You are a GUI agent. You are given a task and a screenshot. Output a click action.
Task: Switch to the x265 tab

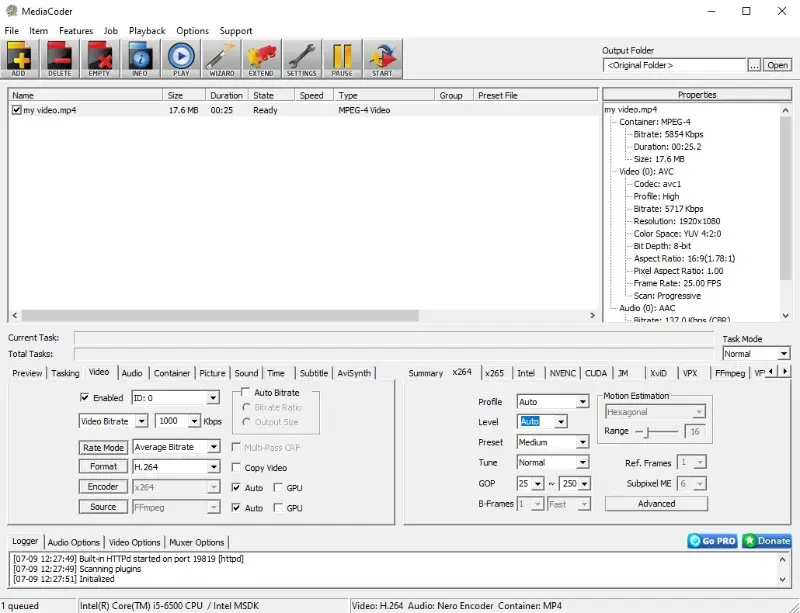point(494,372)
